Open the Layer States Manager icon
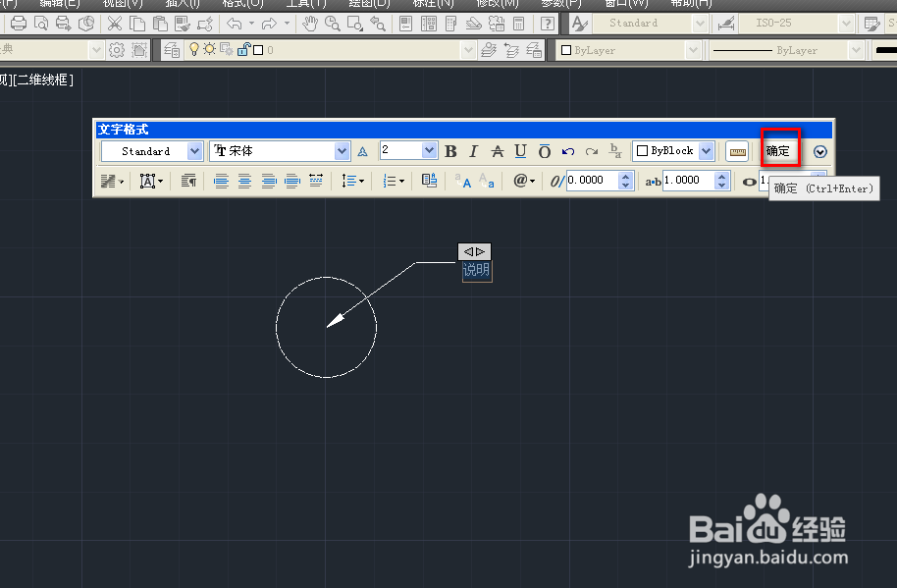897x588 pixels. (x=534, y=50)
